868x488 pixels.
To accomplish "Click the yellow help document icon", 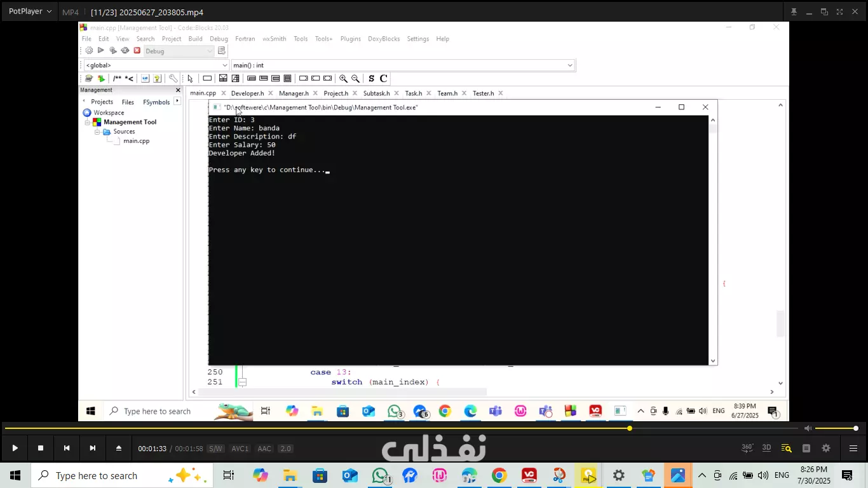I will click(x=157, y=79).
